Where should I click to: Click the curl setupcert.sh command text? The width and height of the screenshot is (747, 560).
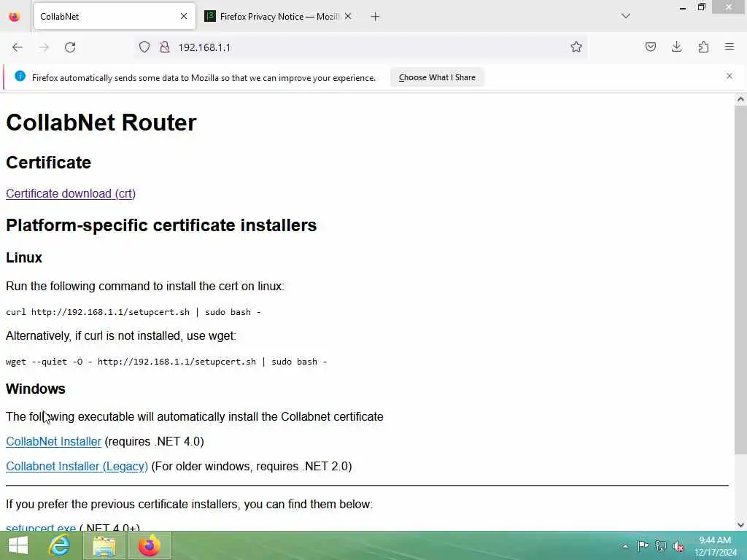[x=133, y=312]
